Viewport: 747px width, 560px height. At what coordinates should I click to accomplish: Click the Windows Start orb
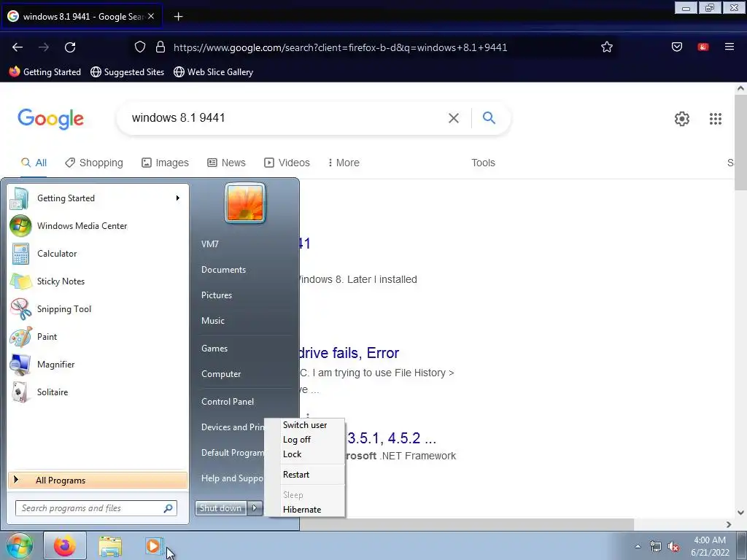[x=19, y=545]
